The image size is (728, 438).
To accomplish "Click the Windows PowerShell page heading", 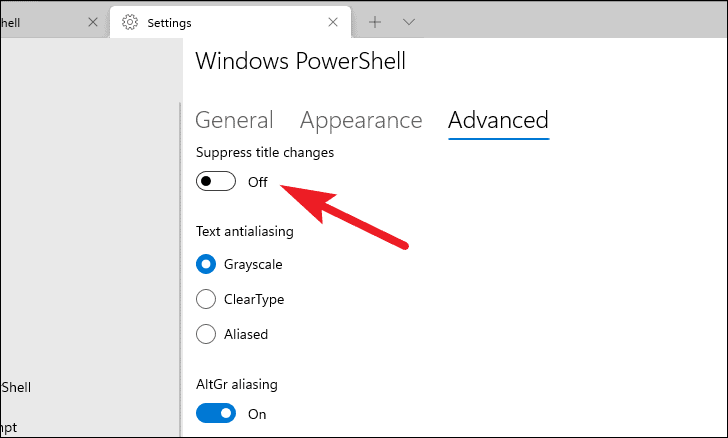I will (300, 61).
